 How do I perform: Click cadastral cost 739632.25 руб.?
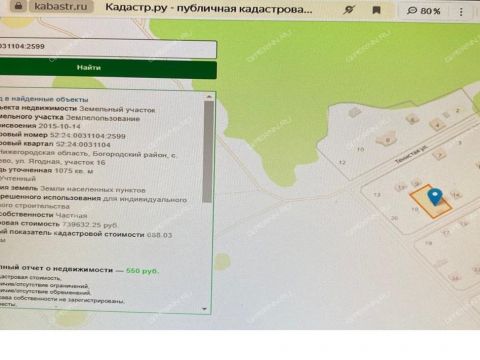[90, 225]
